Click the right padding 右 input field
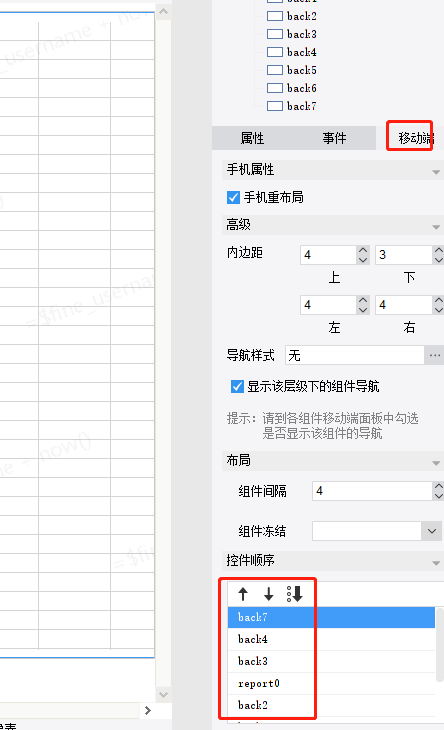 (x=404, y=304)
